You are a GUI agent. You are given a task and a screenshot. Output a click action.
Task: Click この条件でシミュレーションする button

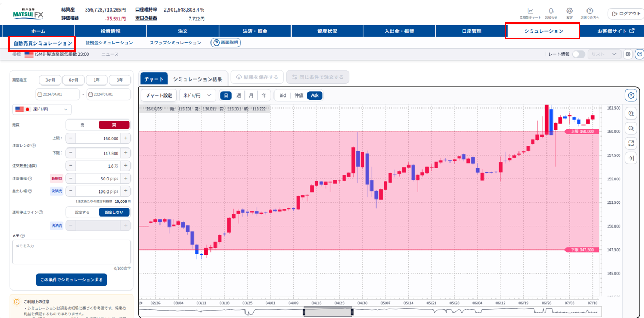pos(71,280)
